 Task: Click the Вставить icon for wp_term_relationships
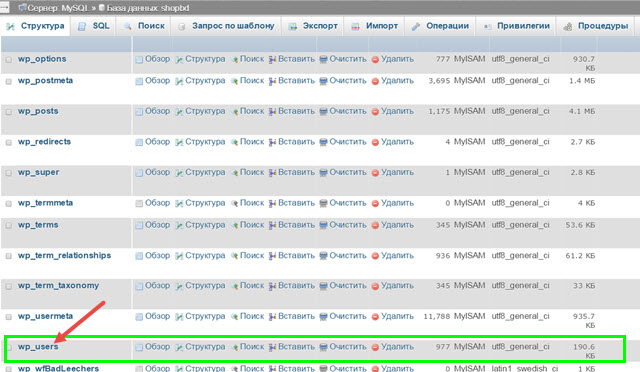click(273, 256)
